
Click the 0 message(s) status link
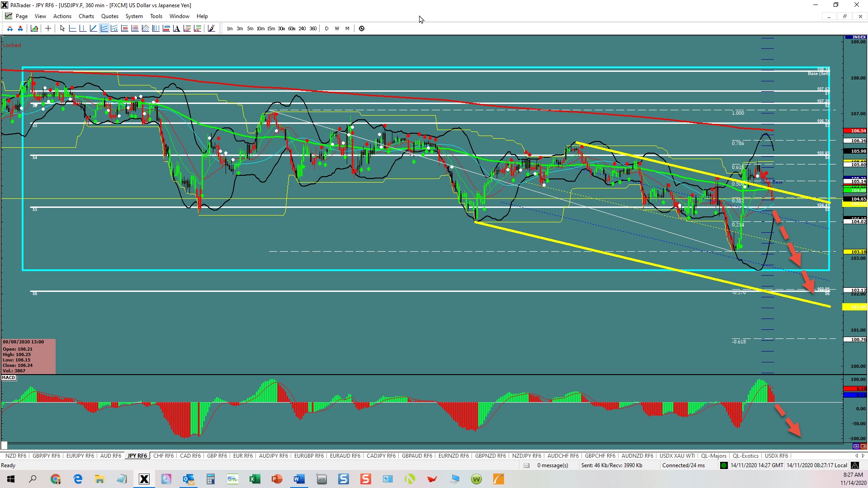552,465
